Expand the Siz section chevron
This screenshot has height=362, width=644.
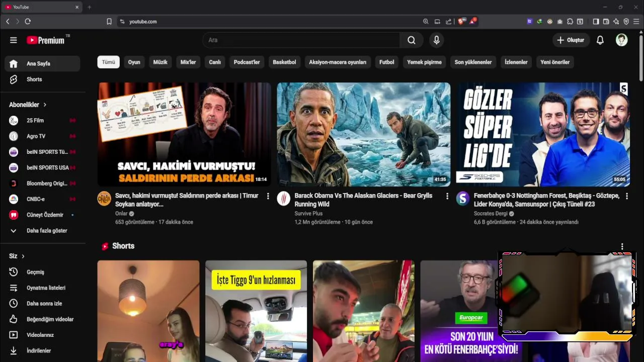tap(23, 256)
